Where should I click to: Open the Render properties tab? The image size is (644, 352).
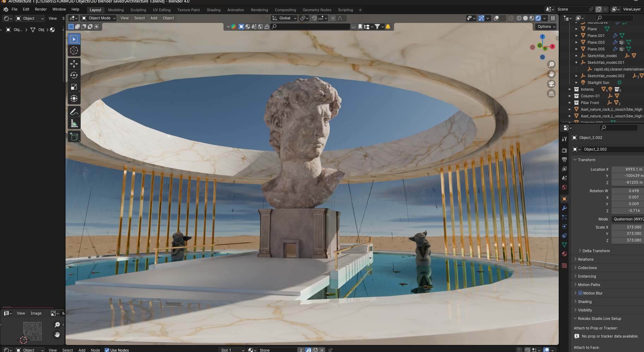[564, 150]
